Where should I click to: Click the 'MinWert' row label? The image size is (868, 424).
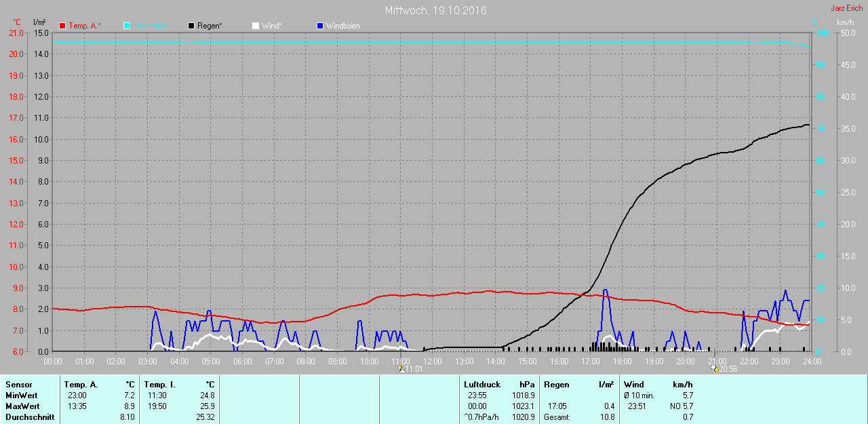click(x=21, y=396)
